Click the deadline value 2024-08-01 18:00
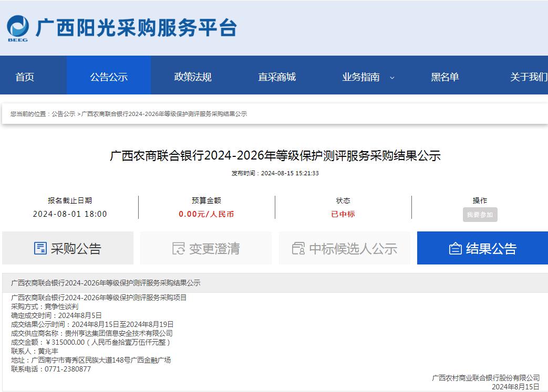The height and width of the screenshot is (392, 548). (x=70, y=214)
